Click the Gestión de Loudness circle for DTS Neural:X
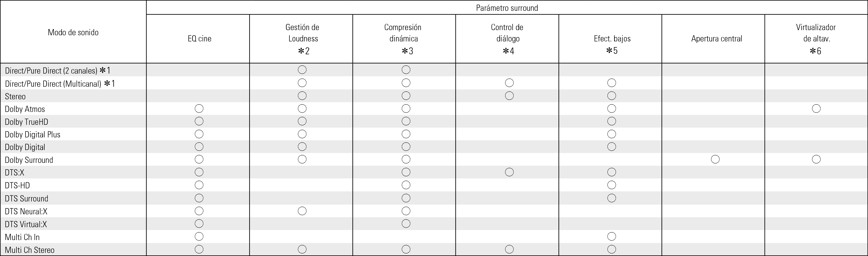This screenshot has width=868, height=256. (x=302, y=211)
